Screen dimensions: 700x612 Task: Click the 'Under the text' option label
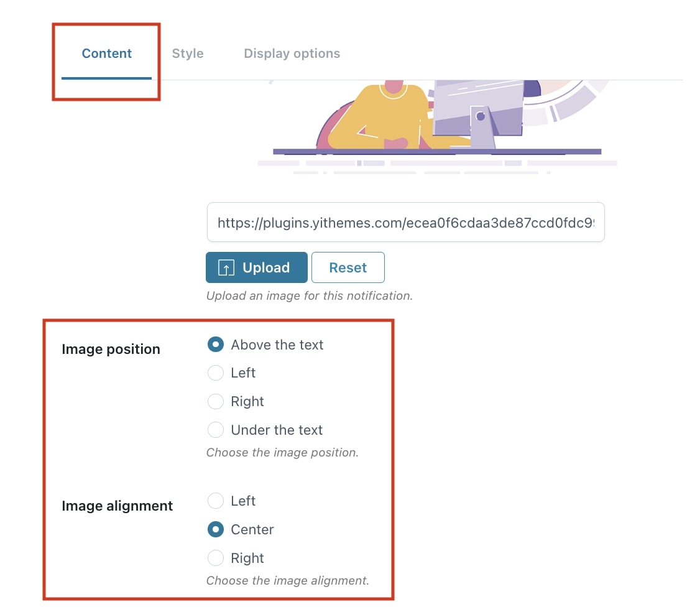point(277,430)
